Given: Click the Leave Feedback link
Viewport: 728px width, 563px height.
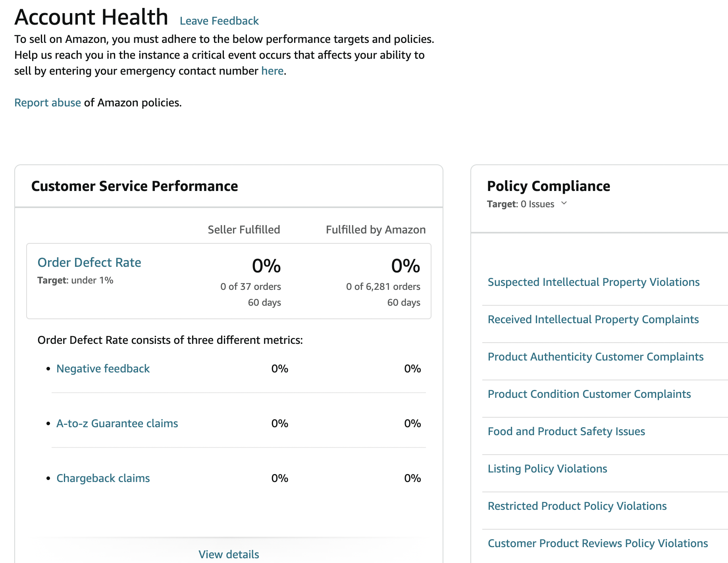Looking at the screenshot, I should click(219, 21).
